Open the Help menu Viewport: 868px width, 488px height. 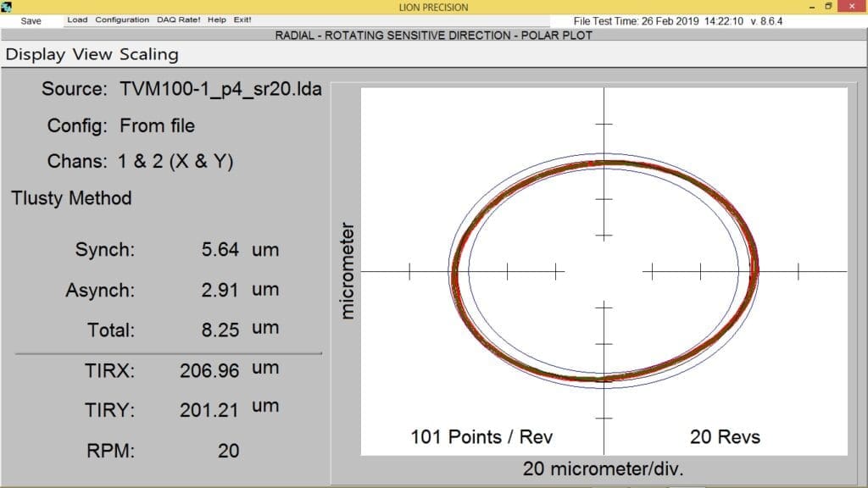tap(216, 20)
